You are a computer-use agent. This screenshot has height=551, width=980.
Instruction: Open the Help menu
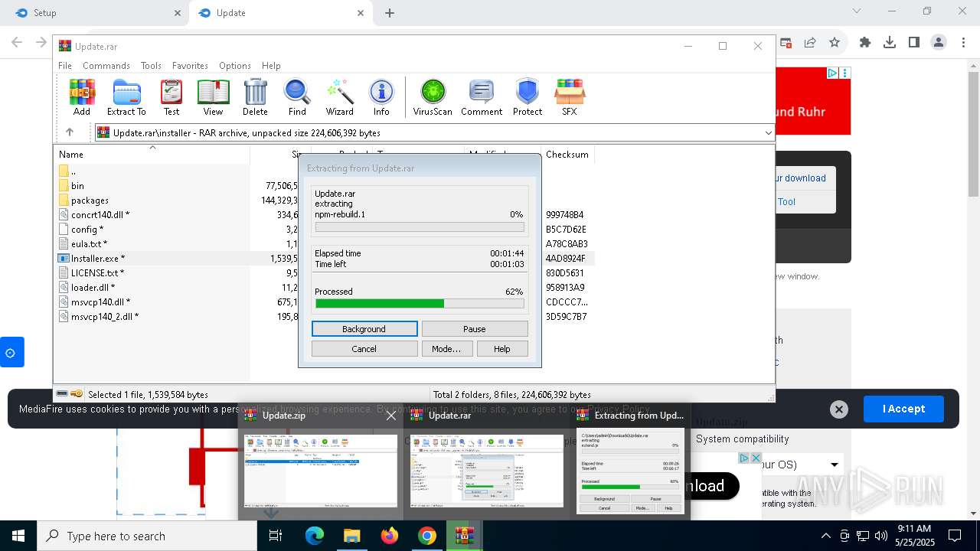[x=271, y=66]
